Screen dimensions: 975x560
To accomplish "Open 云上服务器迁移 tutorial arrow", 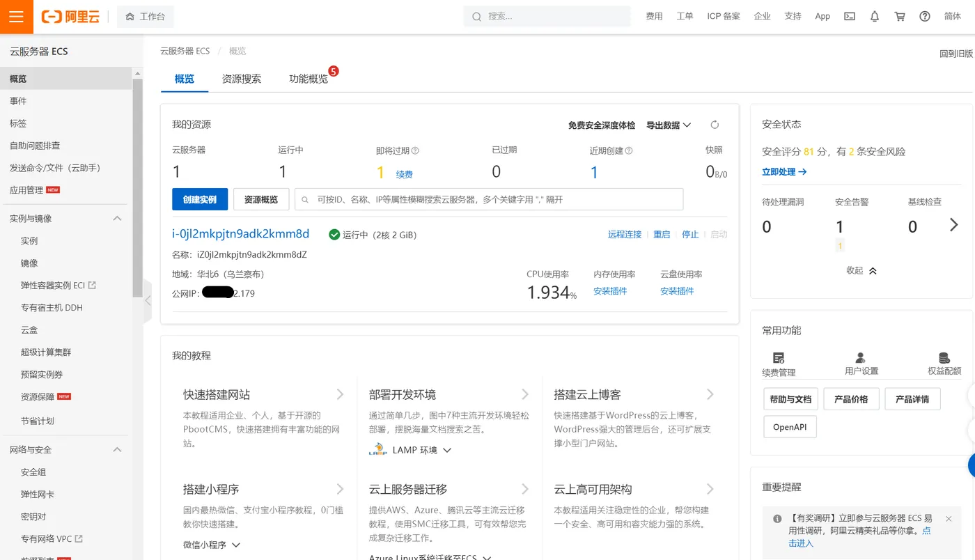I will 525,489.
